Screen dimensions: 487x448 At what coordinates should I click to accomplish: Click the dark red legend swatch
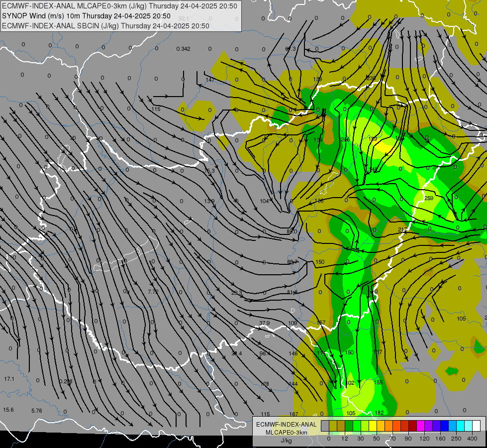[x=413, y=426]
